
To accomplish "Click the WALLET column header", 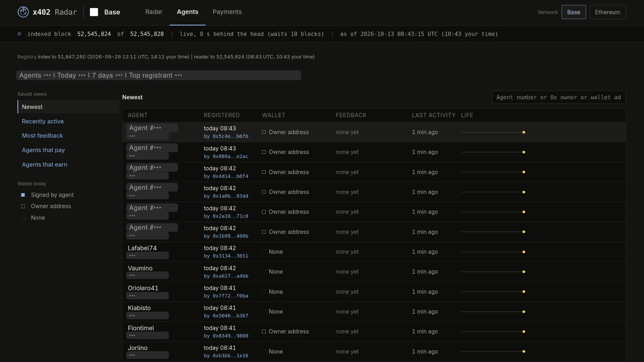I will click(x=274, y=115).
